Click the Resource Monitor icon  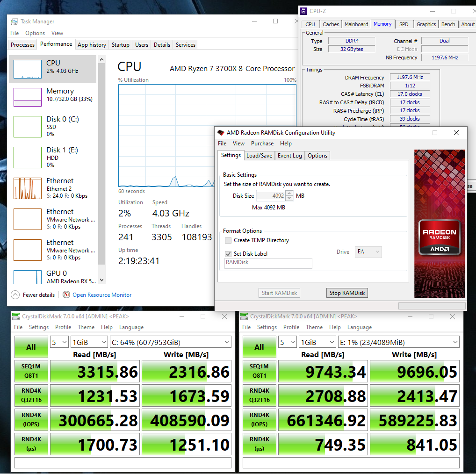point(66,295)
